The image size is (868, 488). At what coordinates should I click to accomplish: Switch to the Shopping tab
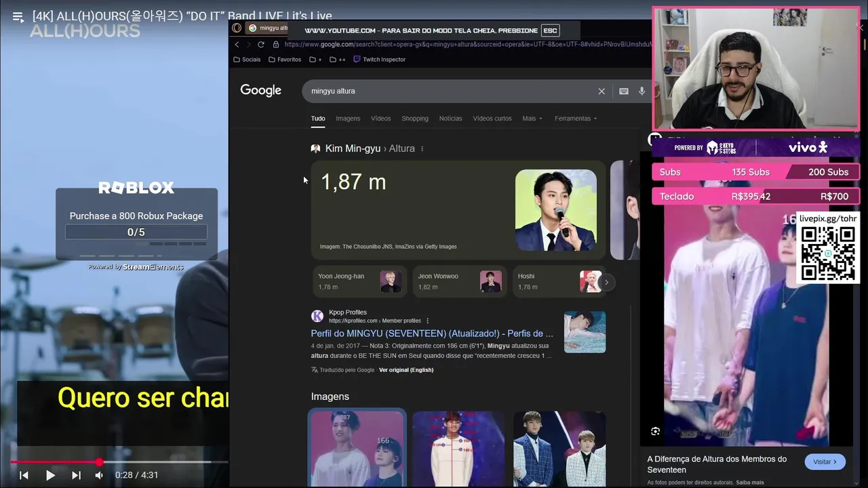[x=415, y=119]
